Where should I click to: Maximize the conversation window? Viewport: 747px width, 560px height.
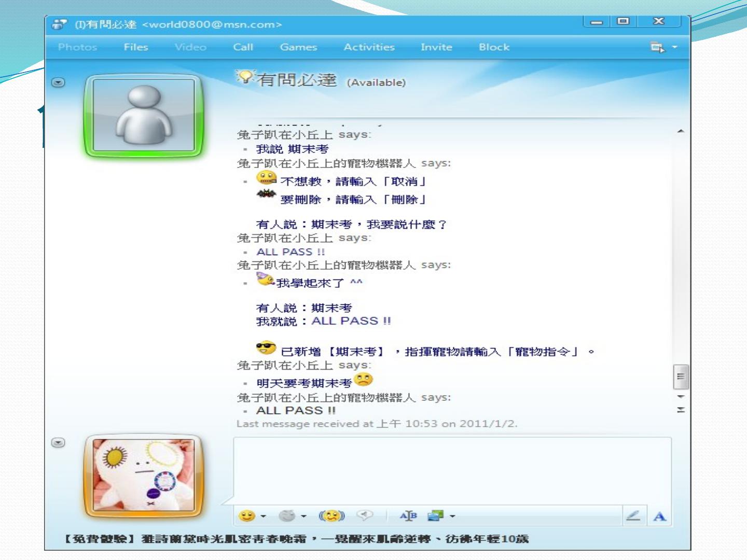[622, 21]
